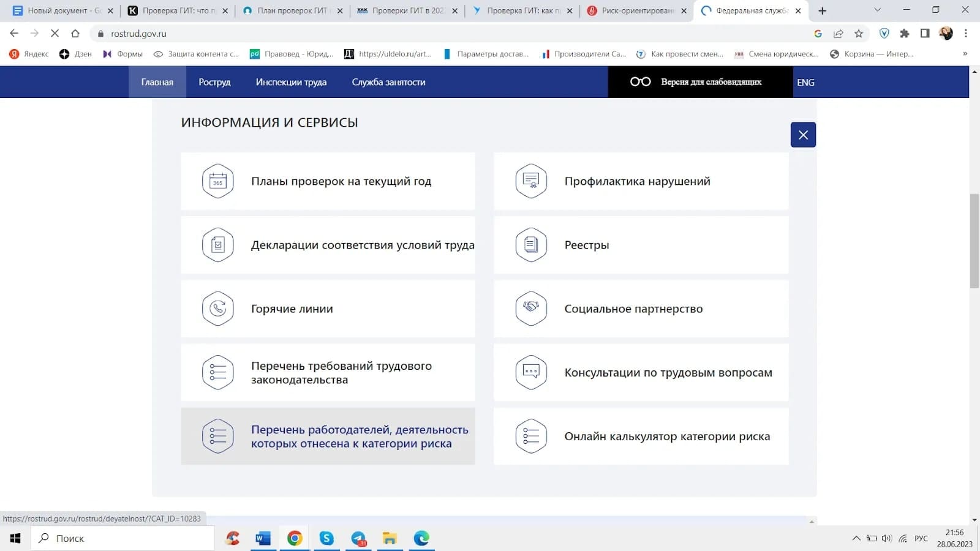
Task: Open the Инспекции труда menu item
Action: [291, 82]
